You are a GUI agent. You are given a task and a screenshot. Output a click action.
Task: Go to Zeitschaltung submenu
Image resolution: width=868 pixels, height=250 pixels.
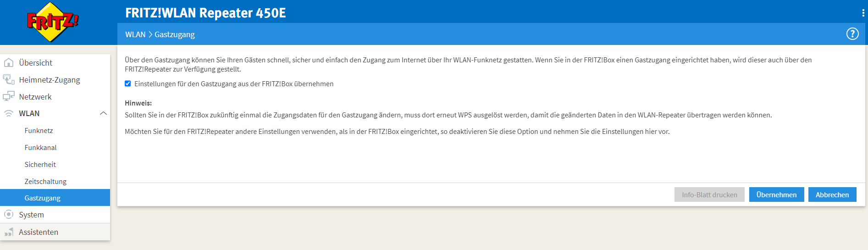point(55,182)
